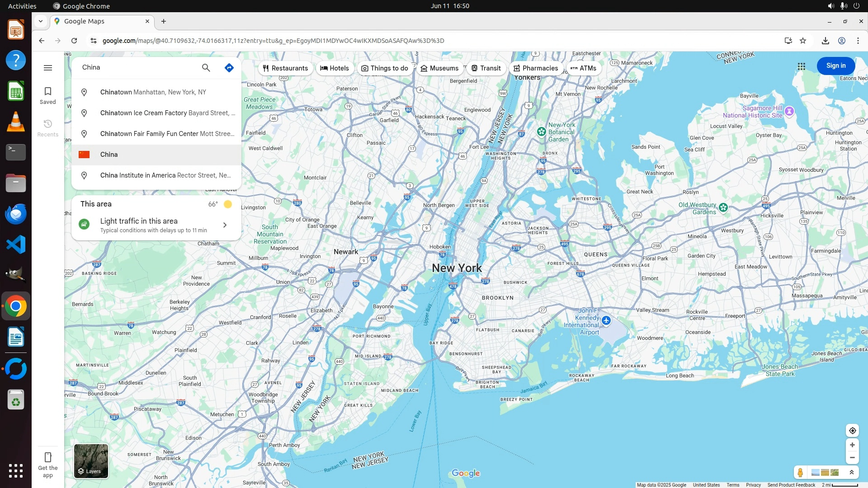The width and height of the screenshot is (868, 488).
Task: Toggle the Transit filter chip
Action: pos(486,68)
